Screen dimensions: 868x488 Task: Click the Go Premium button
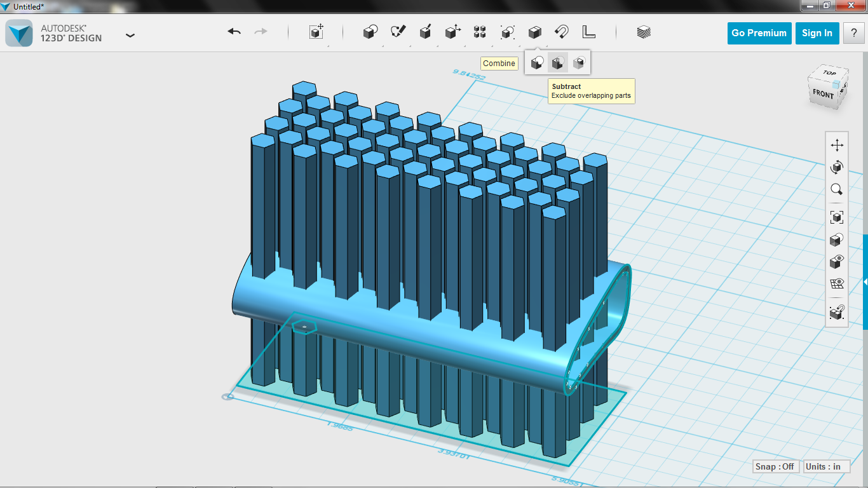click(x=759, y=33)
